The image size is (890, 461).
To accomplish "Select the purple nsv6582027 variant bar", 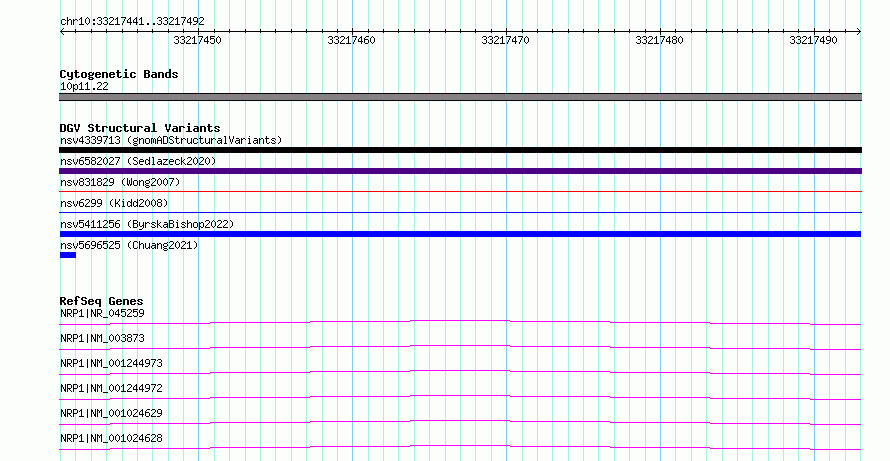I will coord(460,171).
